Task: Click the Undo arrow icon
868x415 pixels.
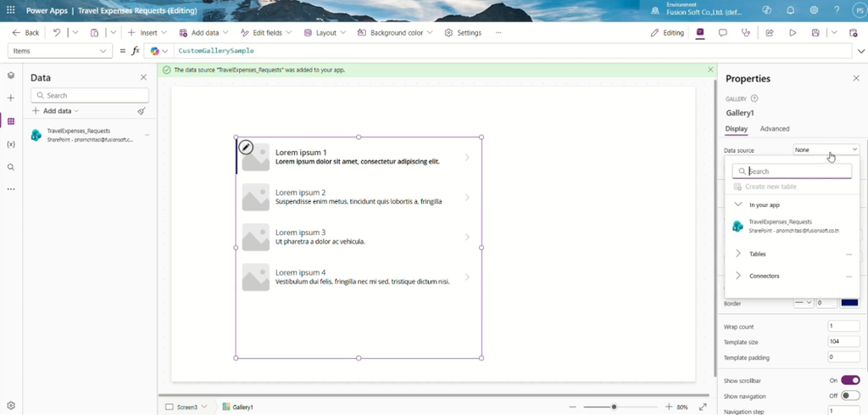Action: [x=57, y=33]
